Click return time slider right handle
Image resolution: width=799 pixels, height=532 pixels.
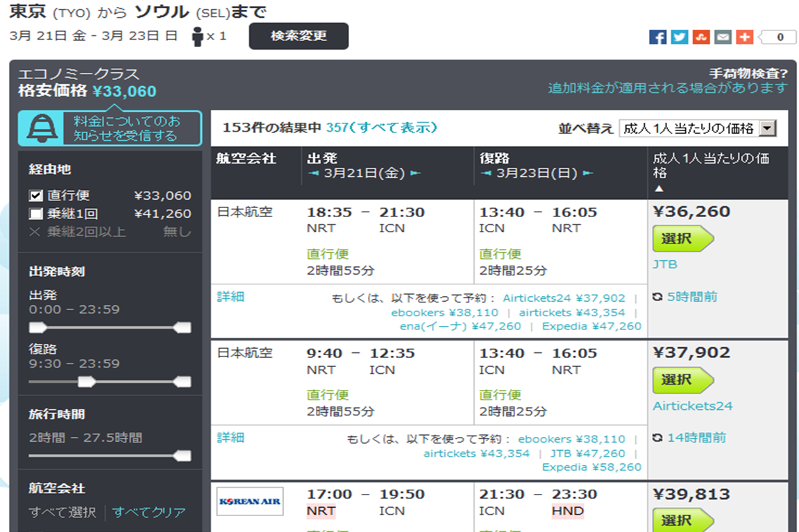point(183,381)
